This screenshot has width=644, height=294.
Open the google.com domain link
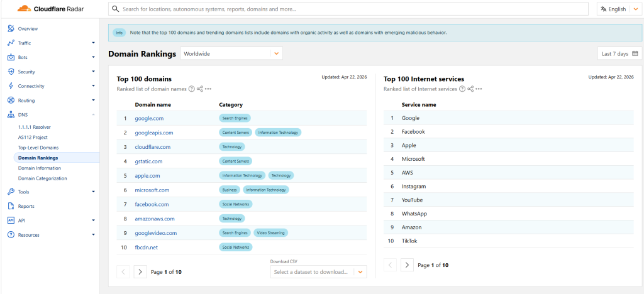pos(149,118)
